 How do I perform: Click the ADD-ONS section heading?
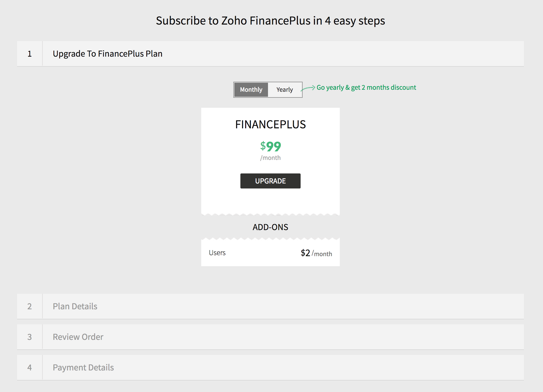270,227
